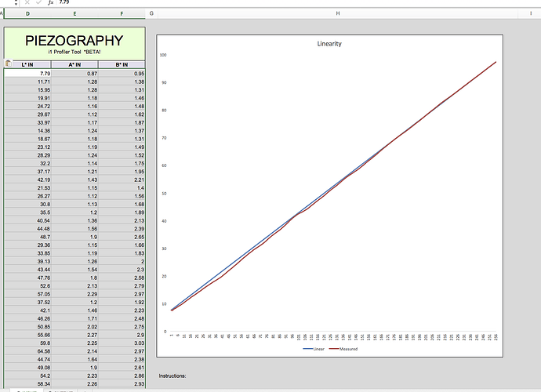
Task: Select cell with L* value 30.8
Action: [27, 205]
